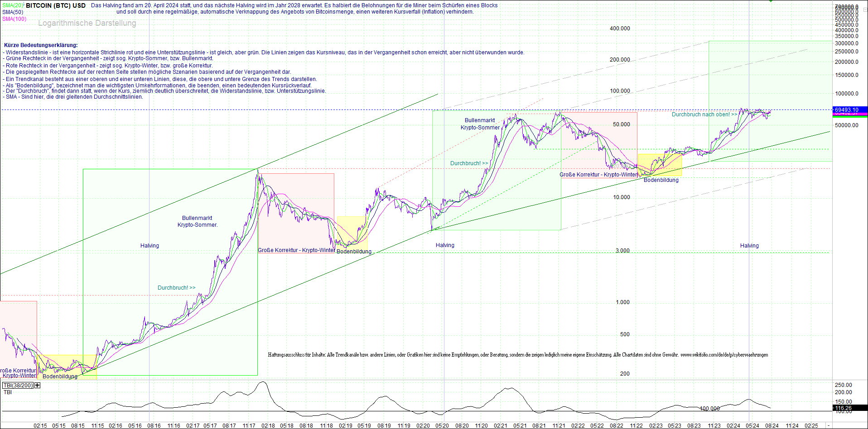The height and width of the screenshot is (429, 868).
Task: Click the TBI(38/200) indicator box
Action: [18, 385]
